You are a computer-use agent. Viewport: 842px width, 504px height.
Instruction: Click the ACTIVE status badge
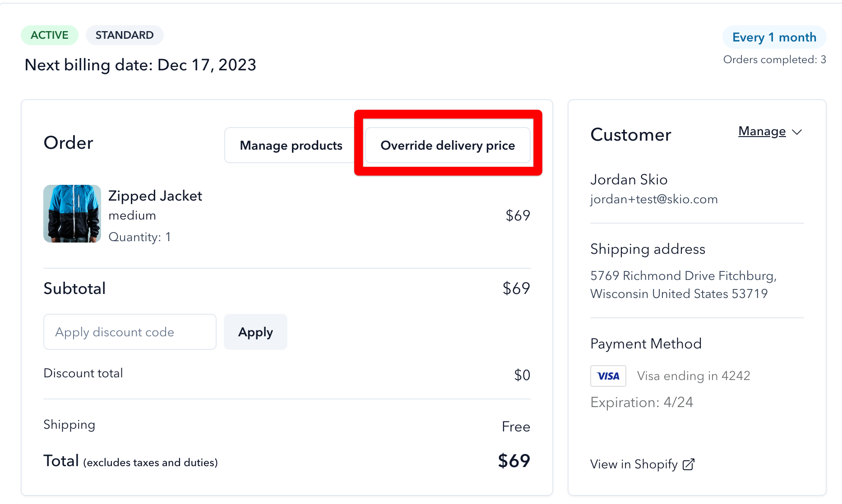click(x=50, y=35)
